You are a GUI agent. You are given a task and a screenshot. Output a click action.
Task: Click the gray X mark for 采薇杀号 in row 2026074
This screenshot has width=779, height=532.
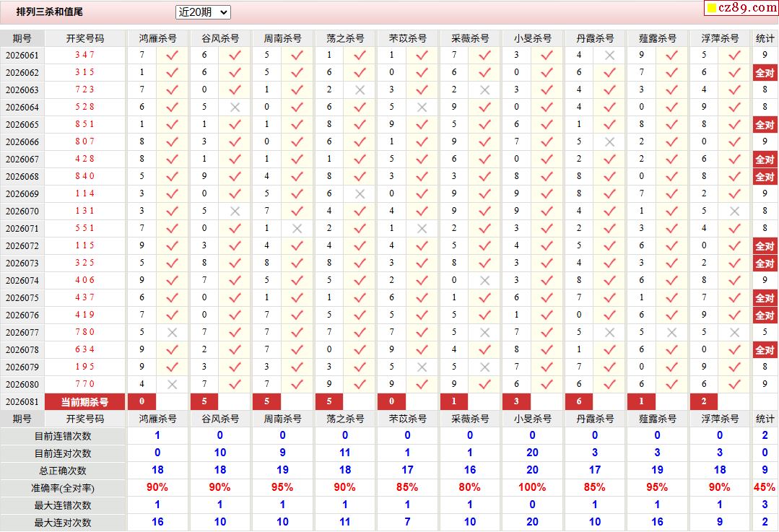(x=485, y=281)
